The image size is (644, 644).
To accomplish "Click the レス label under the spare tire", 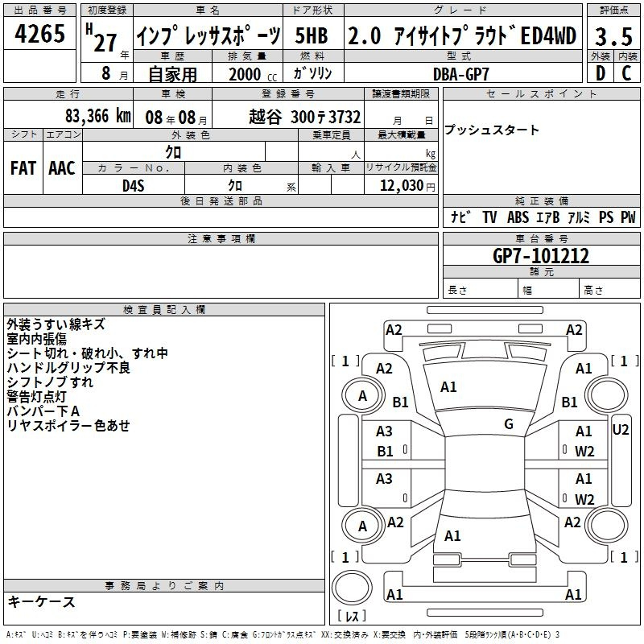I will click(x=352, y=617).
